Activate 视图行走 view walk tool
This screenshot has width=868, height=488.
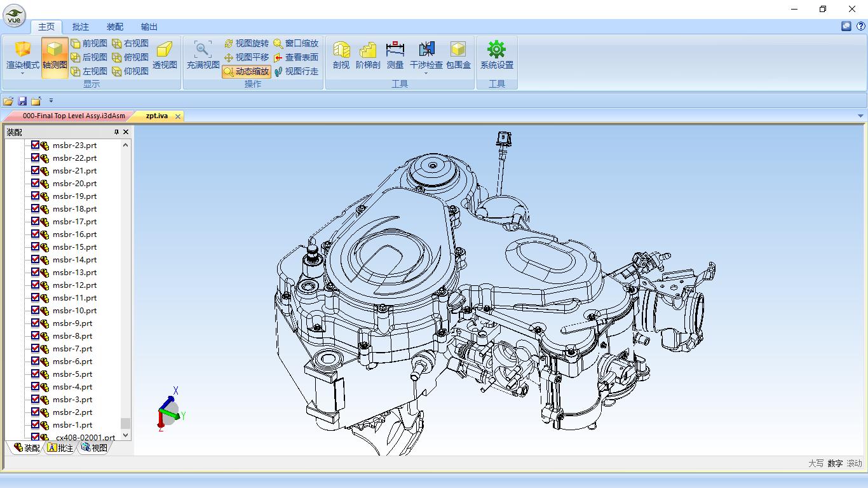[x=296, y=71]
